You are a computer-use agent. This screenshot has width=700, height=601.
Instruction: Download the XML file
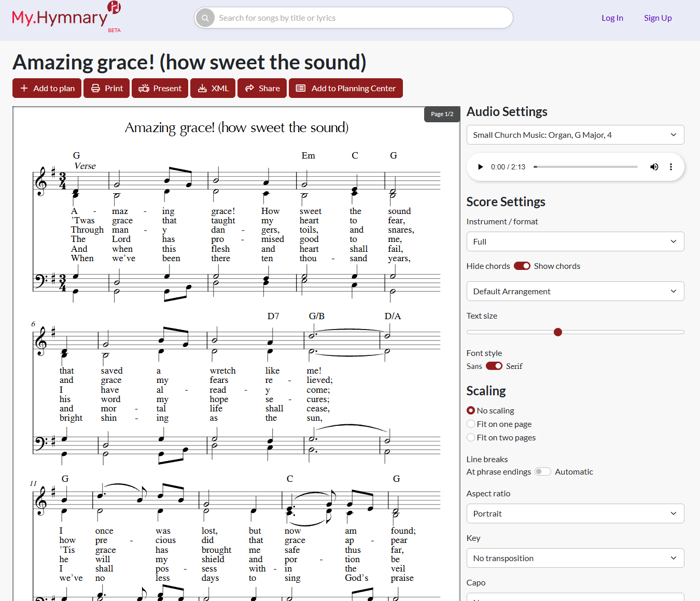click(213, 88)
